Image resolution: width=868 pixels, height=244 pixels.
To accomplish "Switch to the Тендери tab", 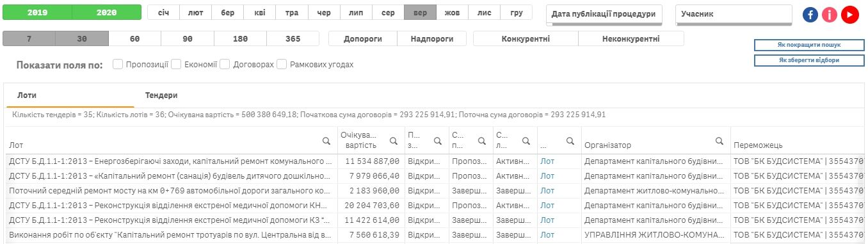I will tap(161, 95).
